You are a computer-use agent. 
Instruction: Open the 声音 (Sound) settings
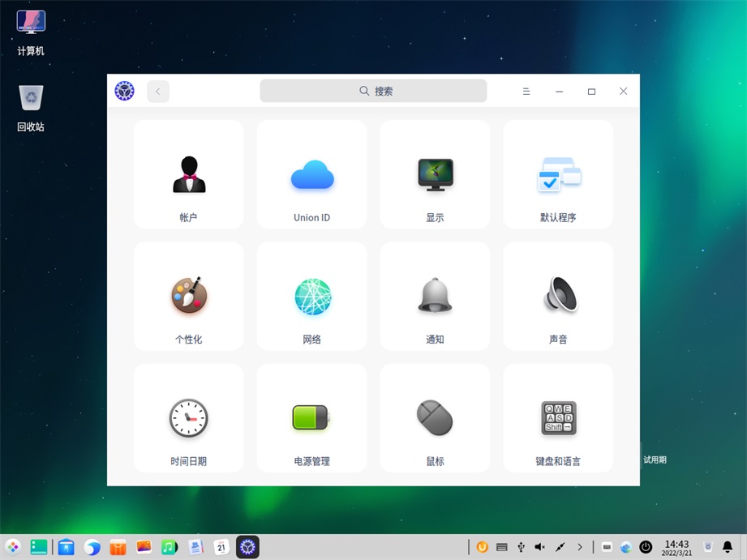click(x=559, y=297)
